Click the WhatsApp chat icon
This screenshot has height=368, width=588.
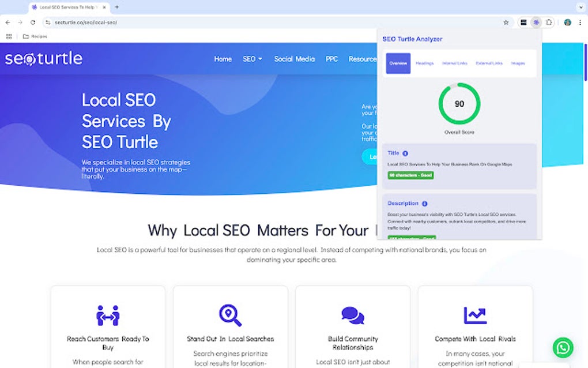click(563, 348)
